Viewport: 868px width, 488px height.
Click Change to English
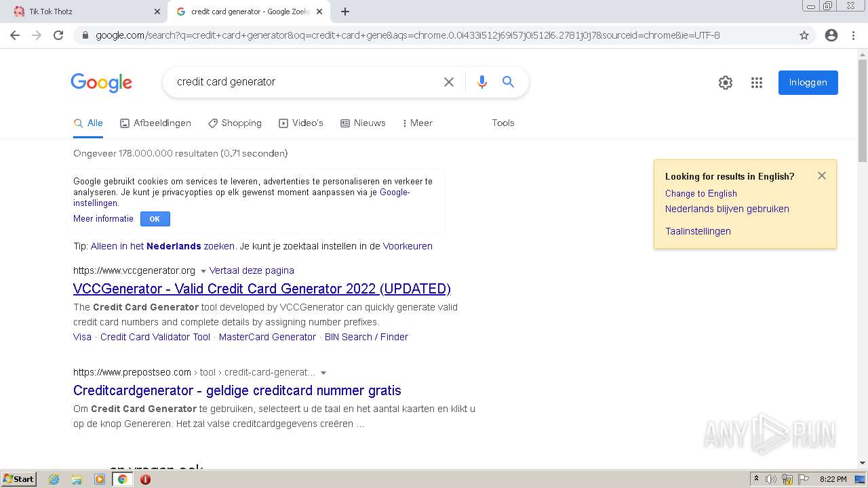(701, 193)
